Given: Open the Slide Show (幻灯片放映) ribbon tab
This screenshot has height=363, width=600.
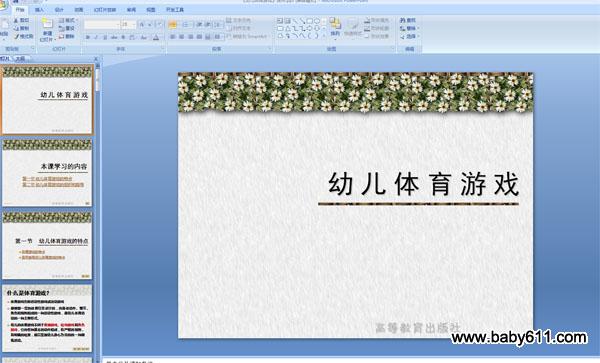Looking at the screenshot, I should 105,10.
